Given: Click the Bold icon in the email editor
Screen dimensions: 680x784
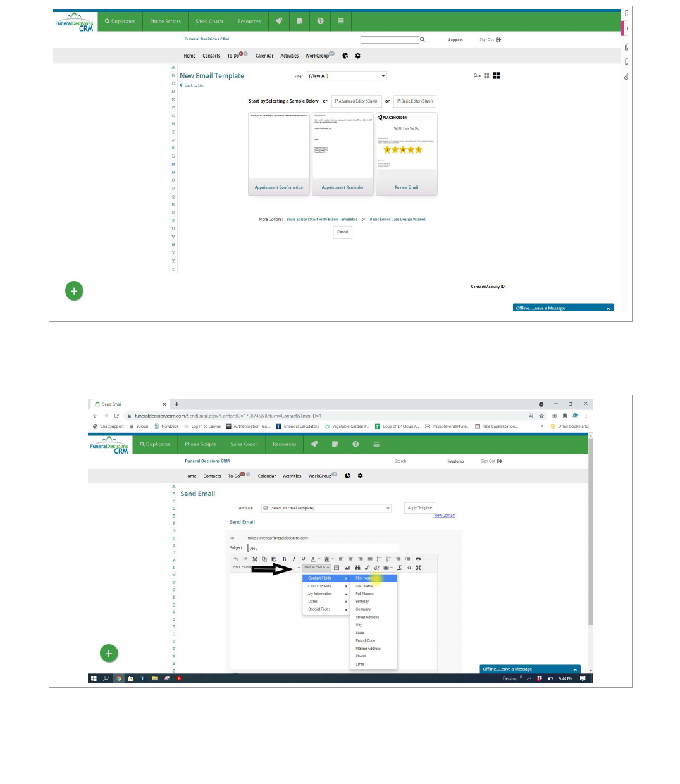Looking at the screenshot, I should [284, 559].
